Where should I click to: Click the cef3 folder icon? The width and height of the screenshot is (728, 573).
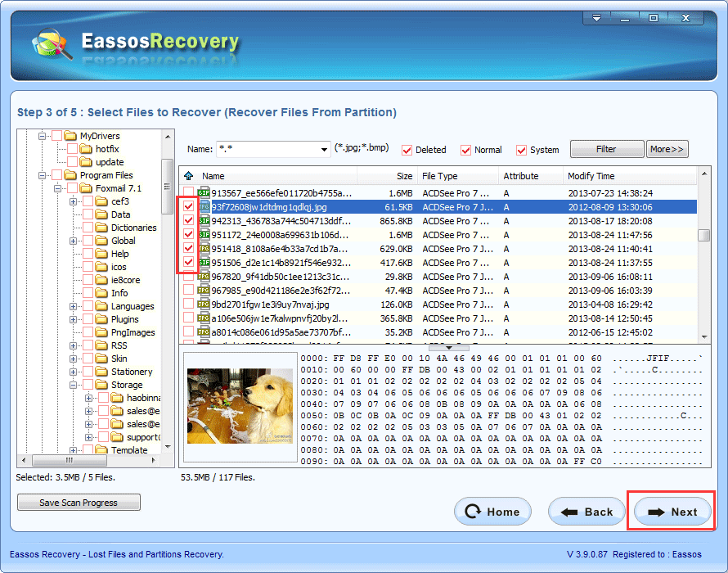pos(101,201)
